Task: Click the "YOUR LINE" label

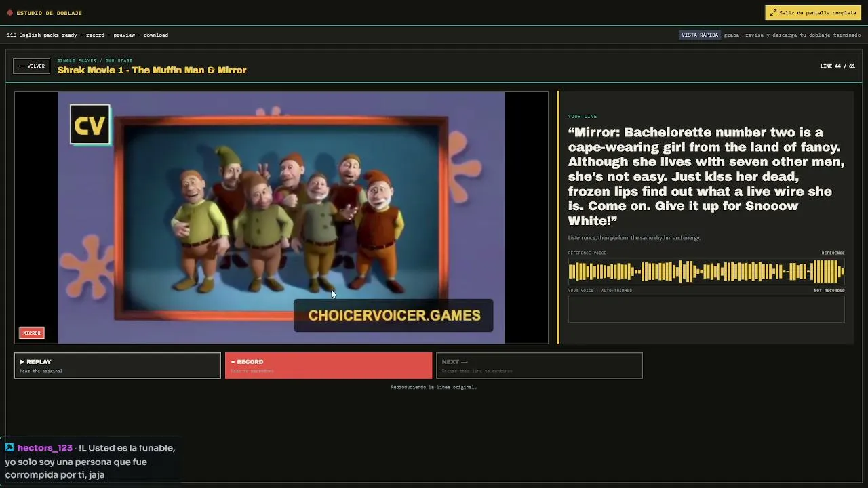Action: (583, 116)
